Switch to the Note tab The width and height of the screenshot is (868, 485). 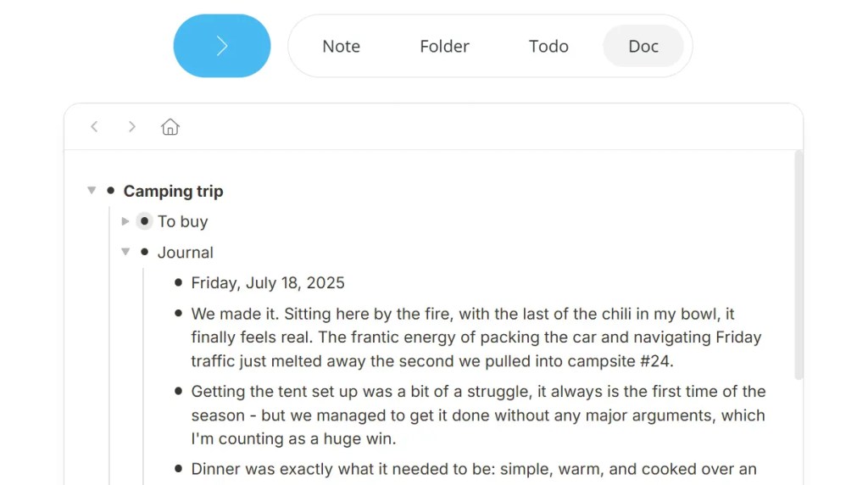pyautogui.click(x=341, y=46)
